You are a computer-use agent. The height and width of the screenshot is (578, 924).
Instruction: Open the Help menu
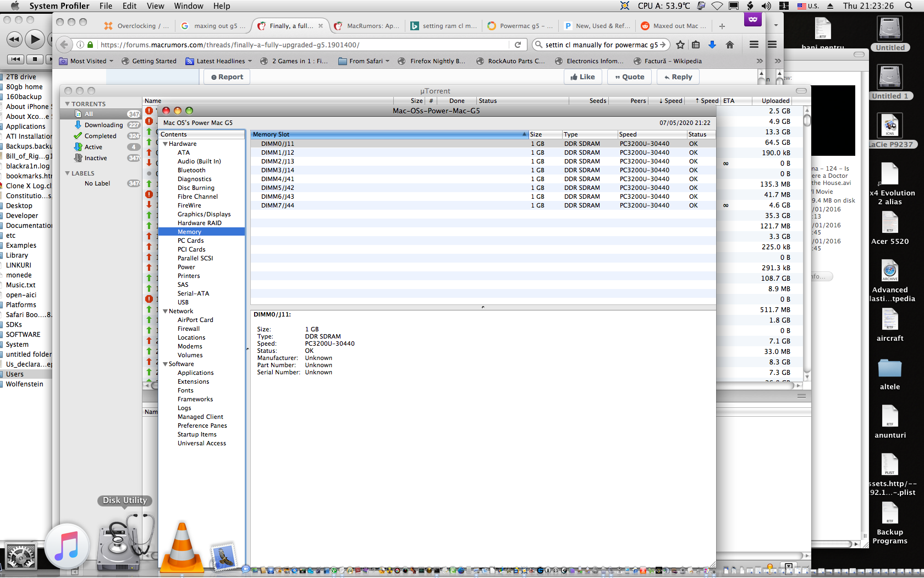point(222,6)
